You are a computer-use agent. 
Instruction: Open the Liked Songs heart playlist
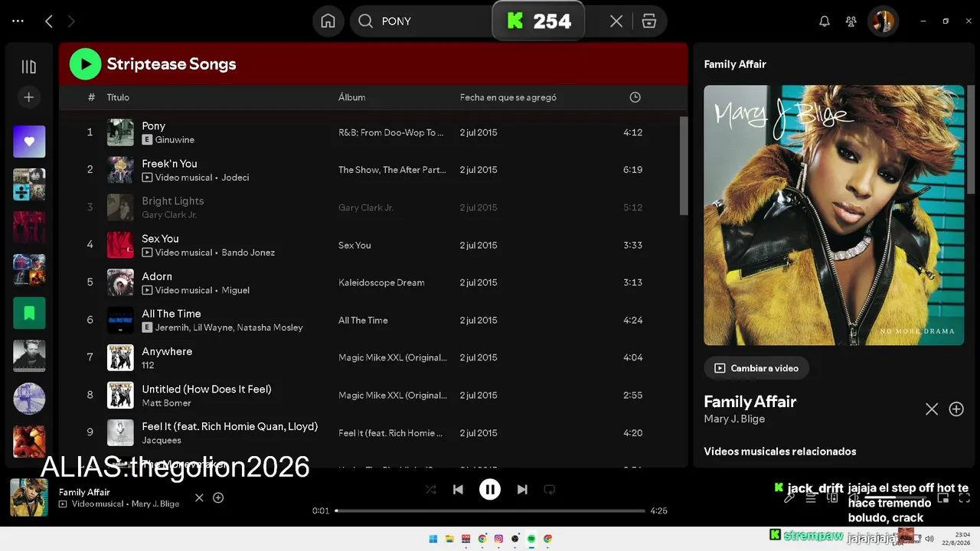pyautogui.click(x=29, y=142)
